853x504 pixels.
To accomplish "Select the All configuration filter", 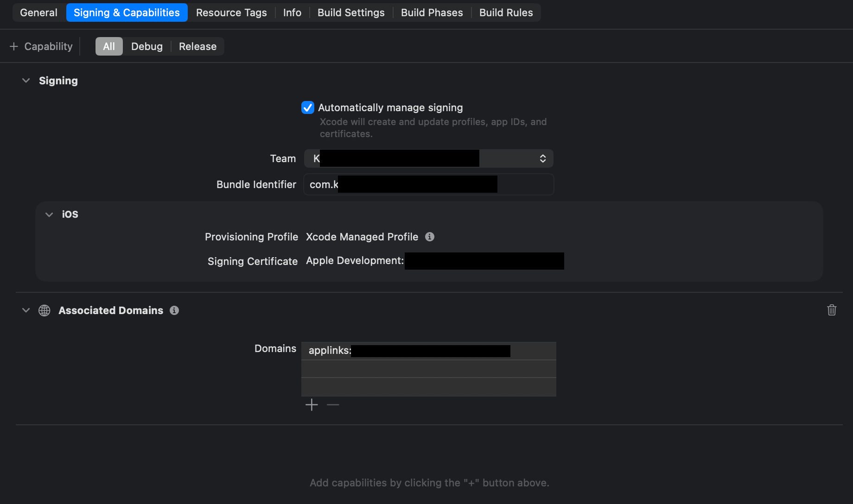I will (109, 46).
